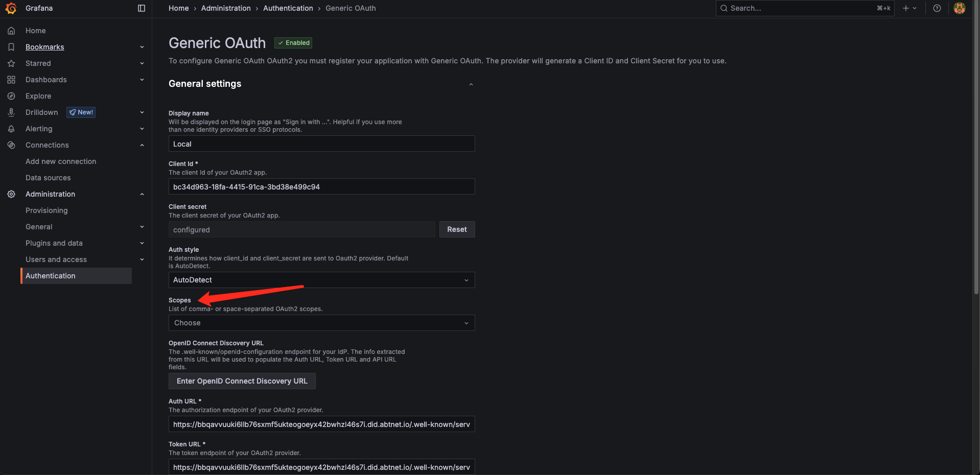Click the Explore compass icon
980x475 pixels.
click(x=11, y=96)
